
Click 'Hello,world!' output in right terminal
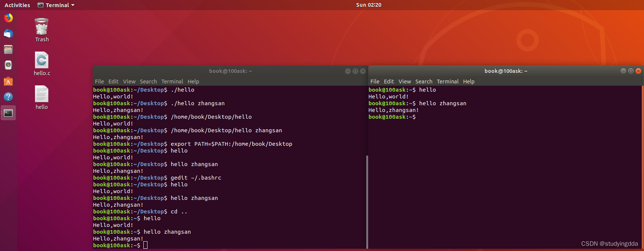(x=388, y=97)
